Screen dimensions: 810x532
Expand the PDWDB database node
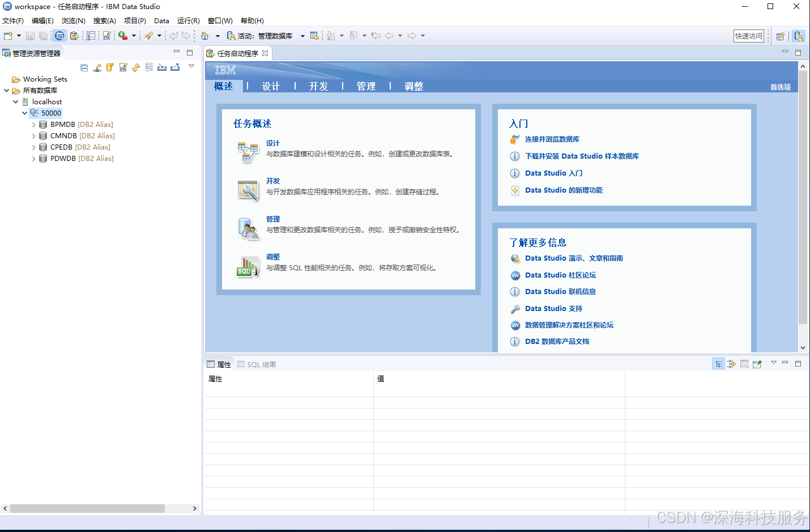pyautogui.click(x=33, y=159)
